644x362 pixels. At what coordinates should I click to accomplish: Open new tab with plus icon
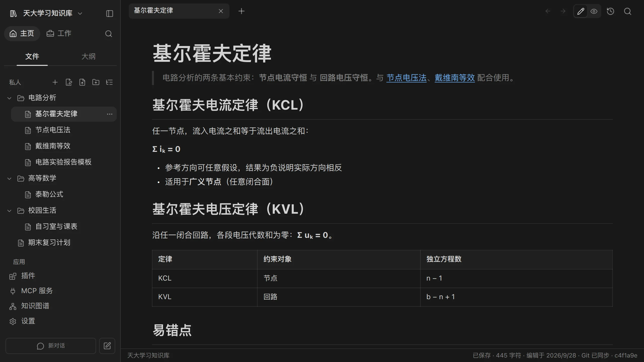click(x=241, y=11)
